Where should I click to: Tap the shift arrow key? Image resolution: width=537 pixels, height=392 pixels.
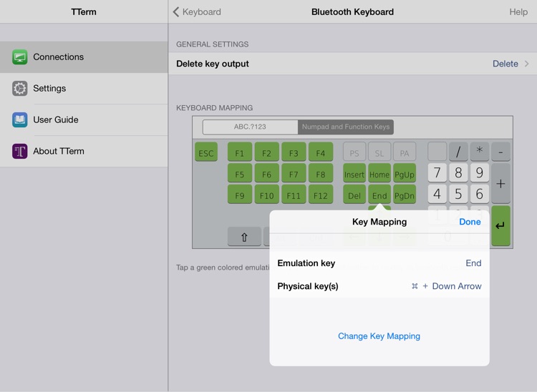tap(244, 237)
